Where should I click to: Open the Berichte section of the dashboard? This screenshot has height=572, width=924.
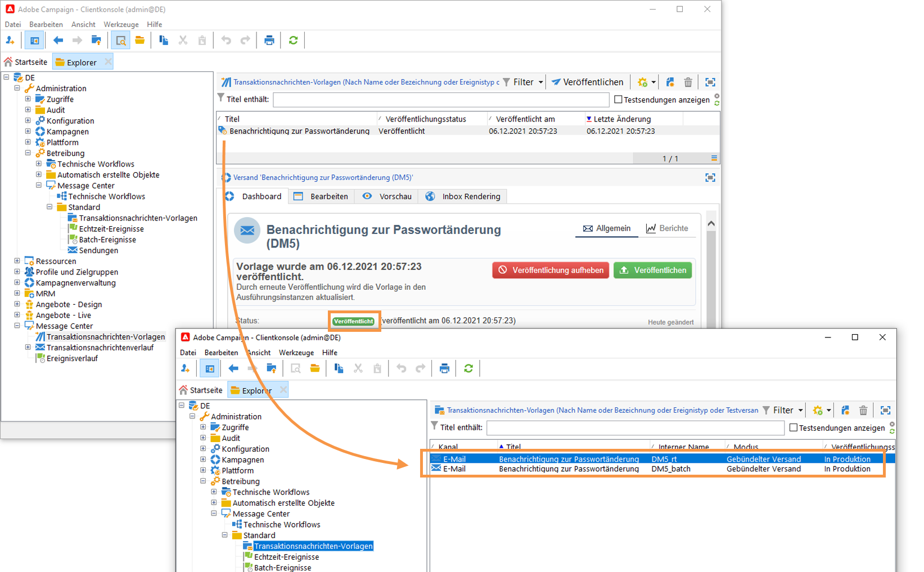pyautogui.click(x=667, y=228)
